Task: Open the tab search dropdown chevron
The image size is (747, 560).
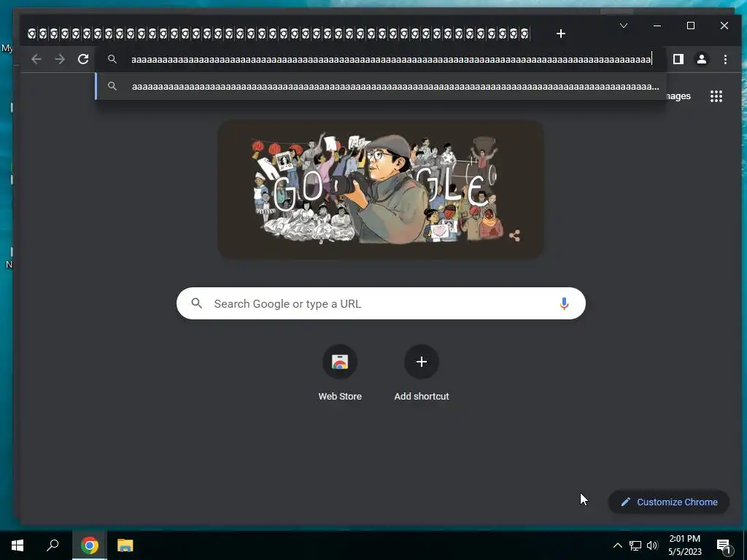Action: pos(623,26)
